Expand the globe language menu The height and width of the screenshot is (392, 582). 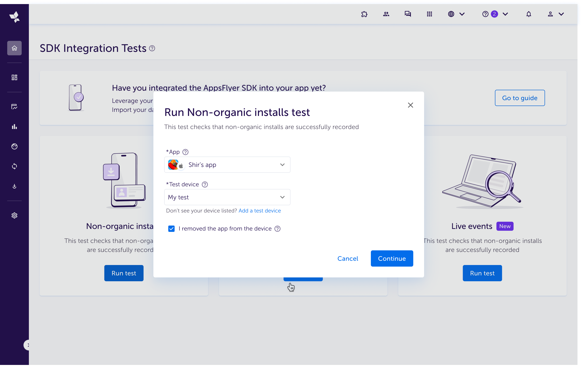point(456,14)
